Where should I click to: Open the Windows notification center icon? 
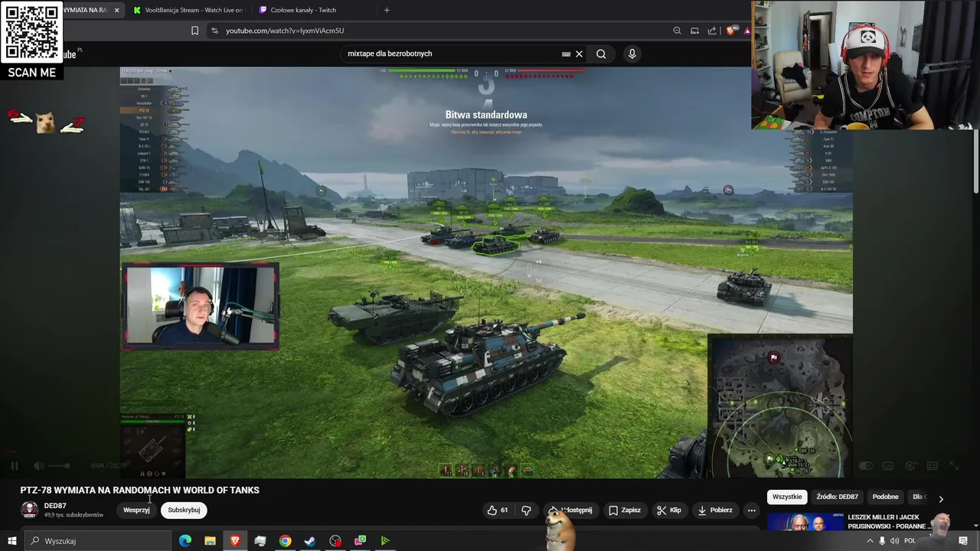(963, 541)
